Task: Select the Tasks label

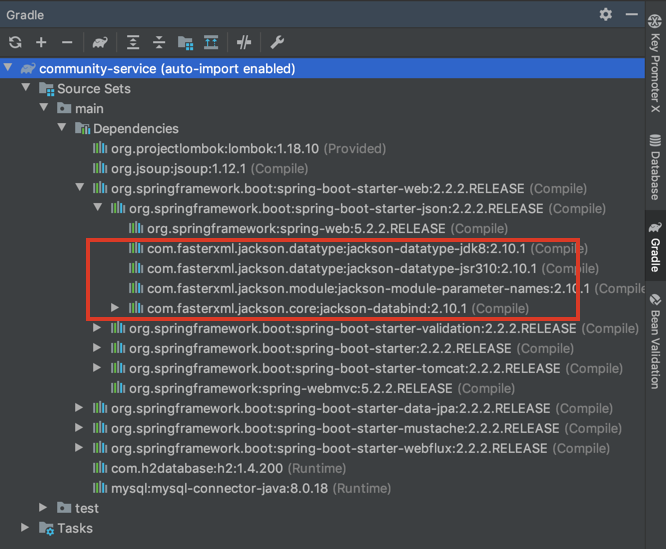Action: 75,528
